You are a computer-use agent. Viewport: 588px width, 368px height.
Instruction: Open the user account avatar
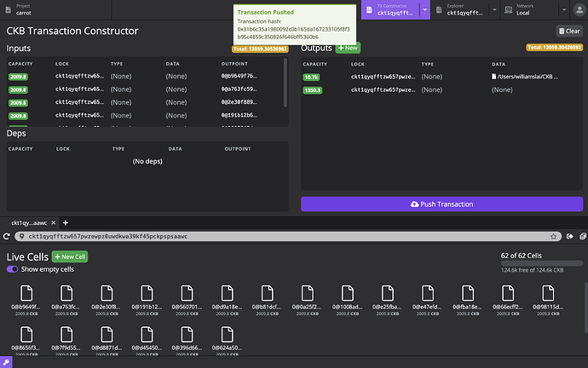click(x=579, y=9)
